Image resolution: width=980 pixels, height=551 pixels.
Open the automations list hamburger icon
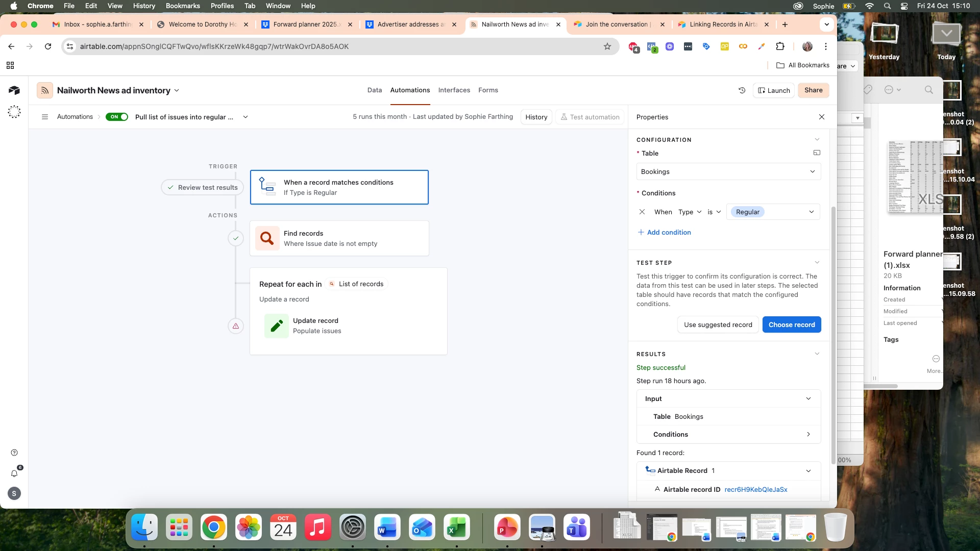(45, 117)
